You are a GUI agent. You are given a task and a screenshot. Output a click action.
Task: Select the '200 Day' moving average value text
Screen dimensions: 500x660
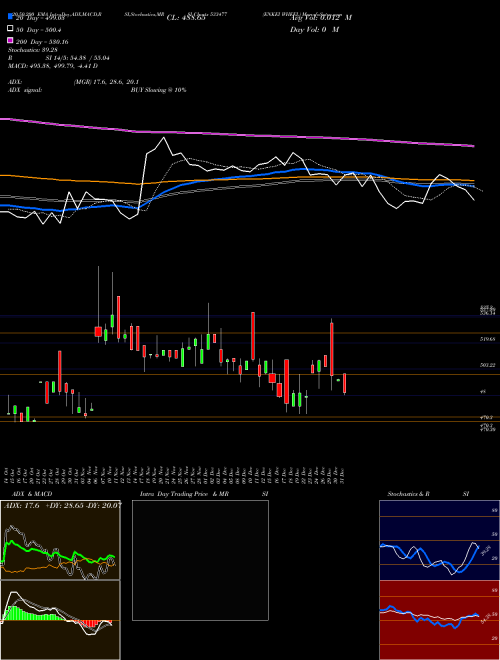click(42, 42)
